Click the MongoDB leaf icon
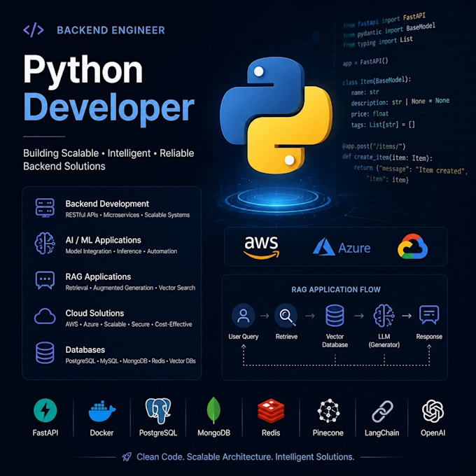The height and width of the screenshot is (476, 476). [x=213, y=410]
